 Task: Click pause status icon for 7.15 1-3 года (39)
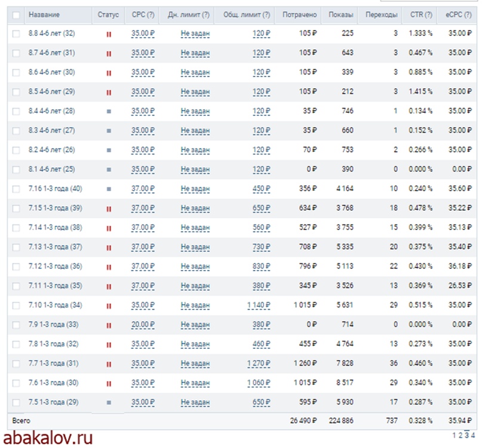(109, 209)
